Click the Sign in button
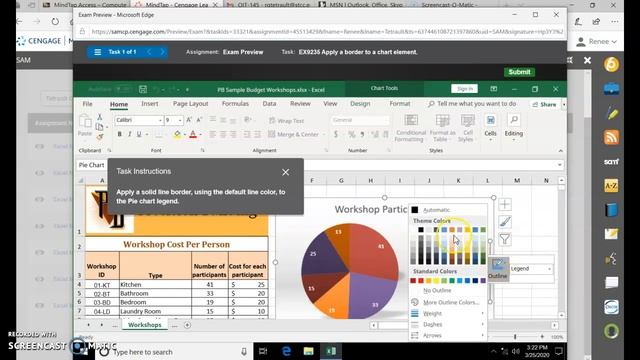Viewport: 640px width, 360px height. pyautogui.click(x=464, y=89)
